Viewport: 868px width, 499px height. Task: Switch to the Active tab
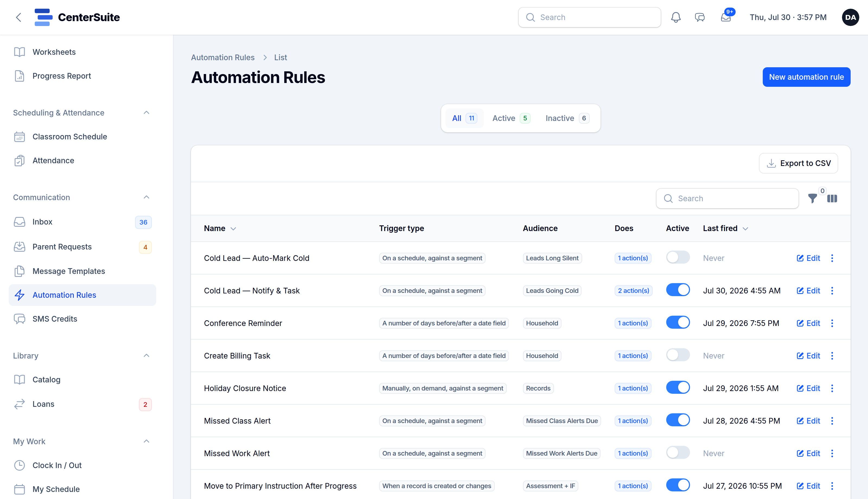[x=511, y=118]
